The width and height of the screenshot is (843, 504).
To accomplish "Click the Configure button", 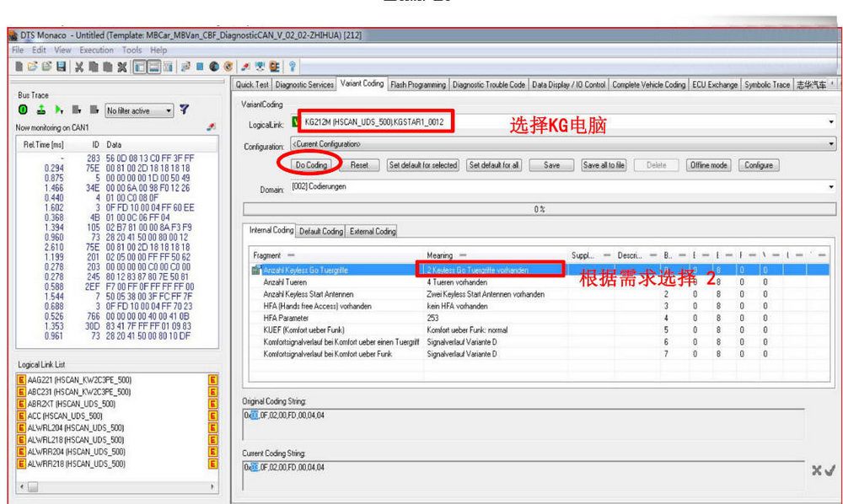I will pyautogui.click(x=759, y=165).
